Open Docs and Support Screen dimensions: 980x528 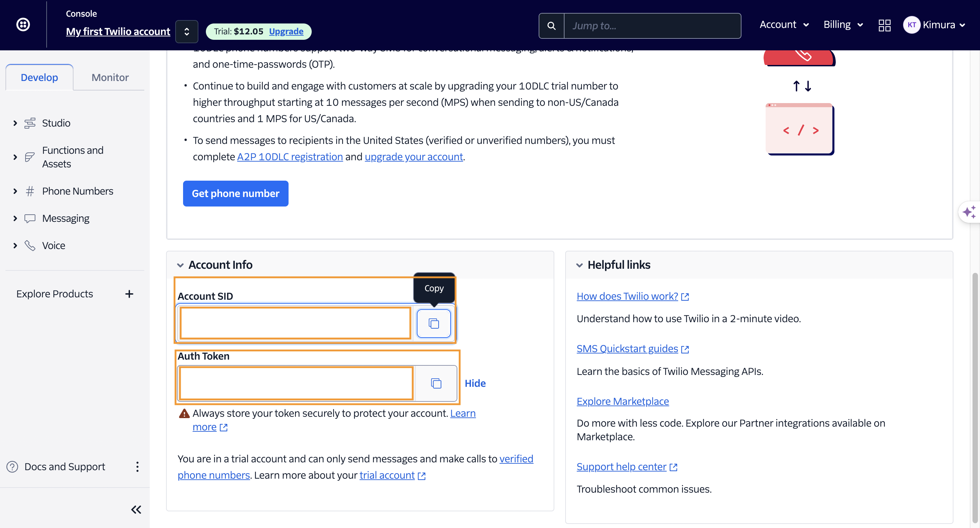65,466
